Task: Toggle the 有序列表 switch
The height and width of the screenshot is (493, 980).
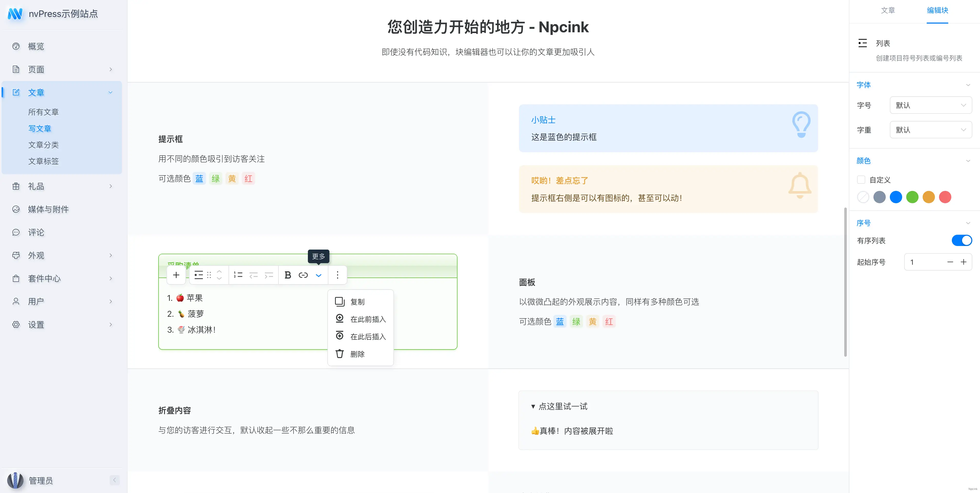Action: tap(962, 240)
